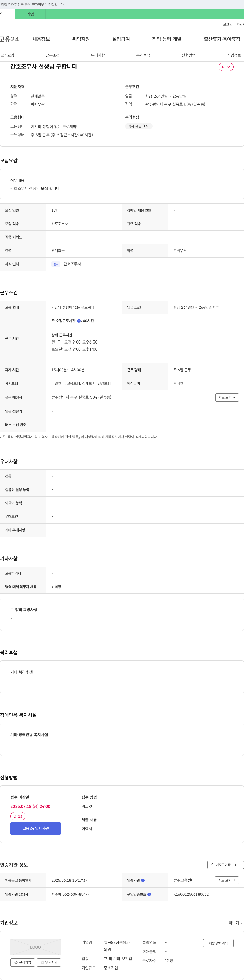Open the 취업지원 menu
Image resolution: width=244 pixels, height=980 pixels.
tap(81, 39)
